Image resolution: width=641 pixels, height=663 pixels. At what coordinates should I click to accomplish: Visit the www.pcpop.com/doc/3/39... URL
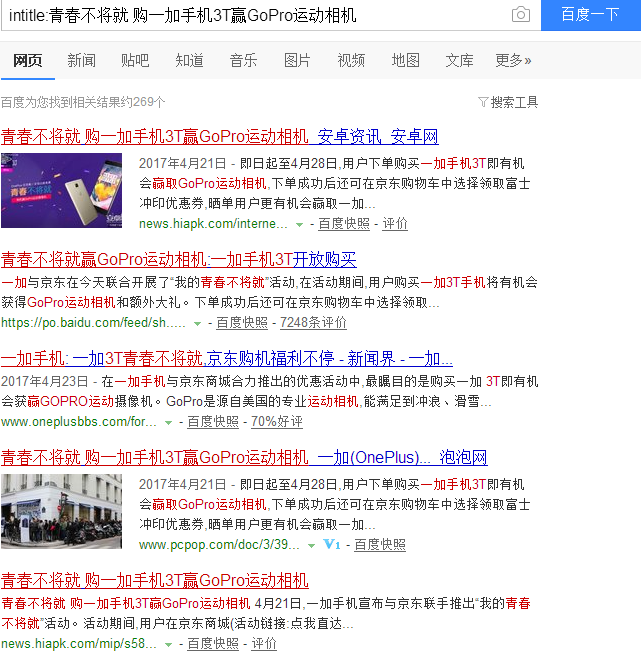click(219, 545)
